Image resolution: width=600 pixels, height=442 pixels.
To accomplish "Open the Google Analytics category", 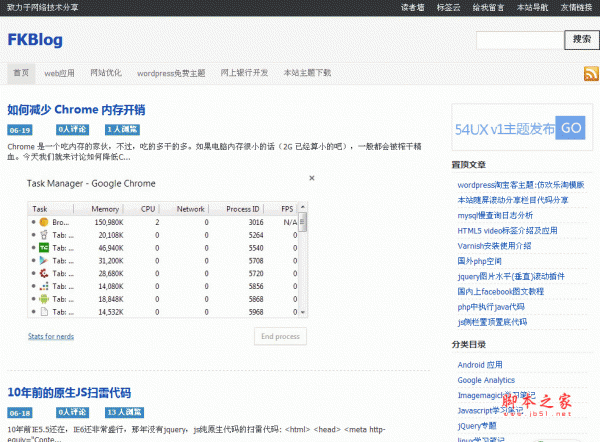I will 486,380.
